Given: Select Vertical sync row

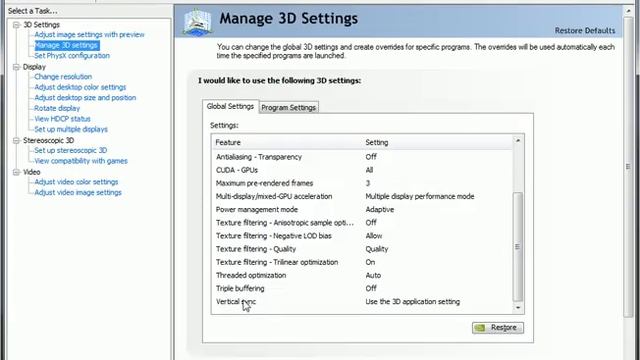Looking at the screenshot, I should tap(362, 302).
